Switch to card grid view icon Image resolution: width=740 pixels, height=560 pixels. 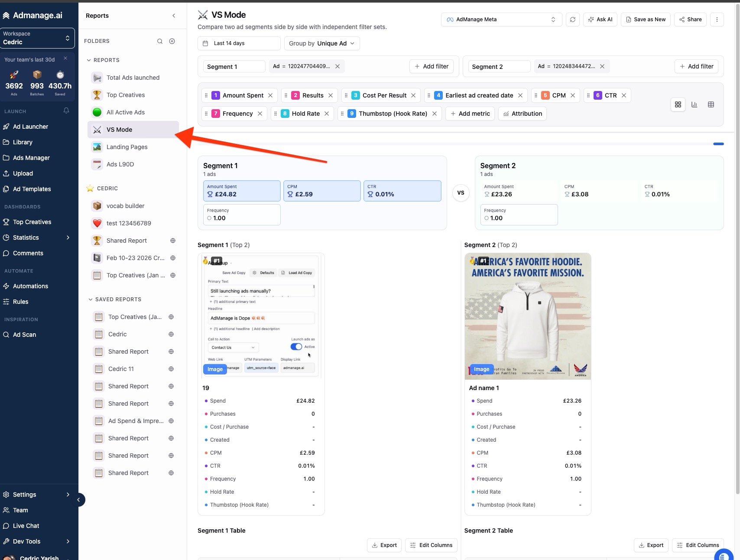(x=678, y=104)
